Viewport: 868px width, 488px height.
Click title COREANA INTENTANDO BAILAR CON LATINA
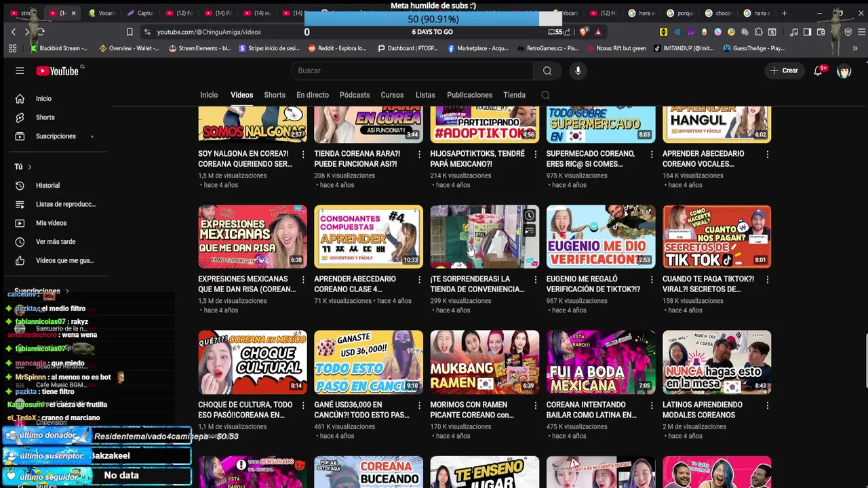pyautogui.click(x=591, y=410)
